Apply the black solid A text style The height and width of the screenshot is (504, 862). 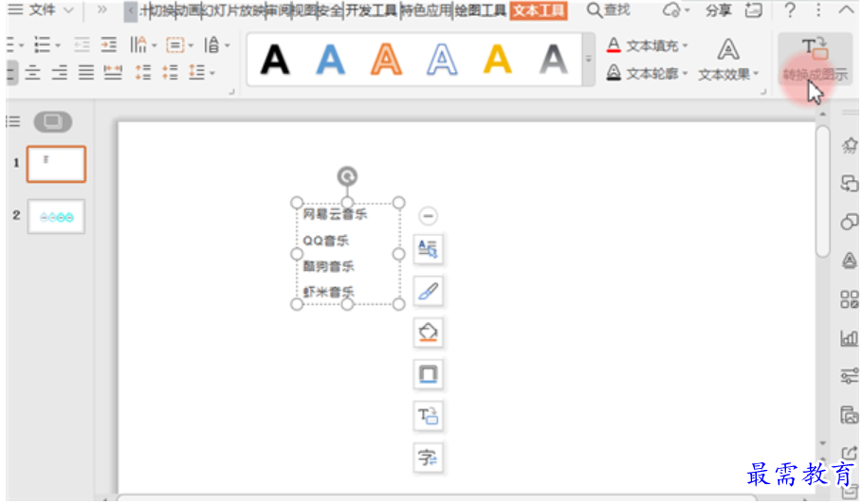pyautogui.click(x=275, y=60)
